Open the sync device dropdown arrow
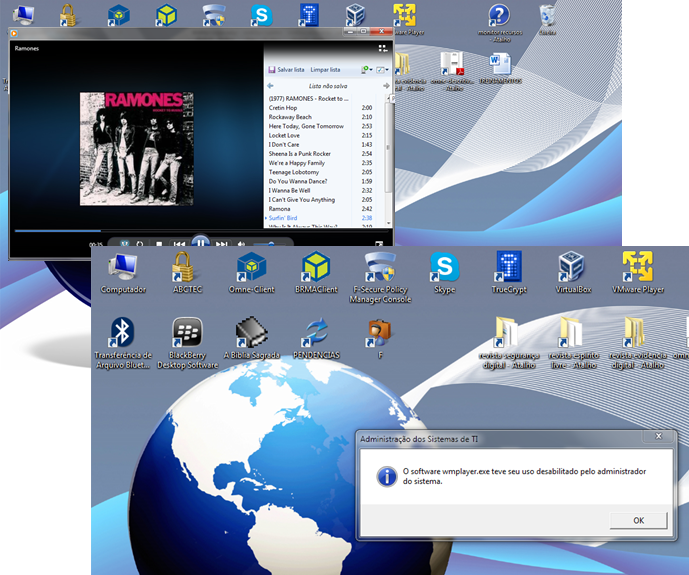The height and width of the screenshot is (575, 689). [x=371, y=70]
